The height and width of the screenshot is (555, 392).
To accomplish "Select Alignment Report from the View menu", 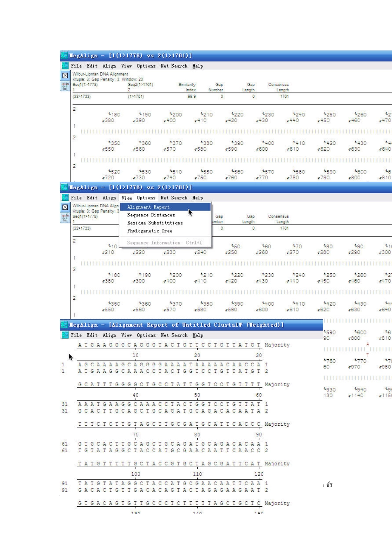I will (x=148, y=207).
